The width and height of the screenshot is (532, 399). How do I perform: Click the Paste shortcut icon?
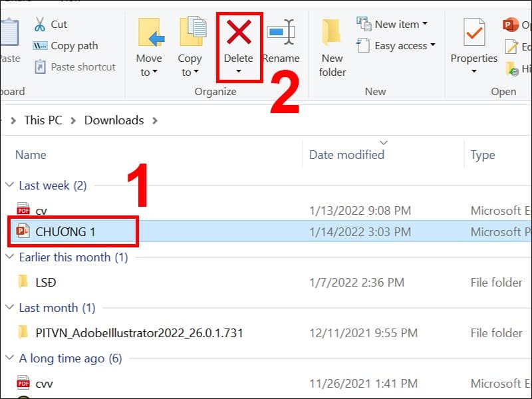[x=39, y=66]
